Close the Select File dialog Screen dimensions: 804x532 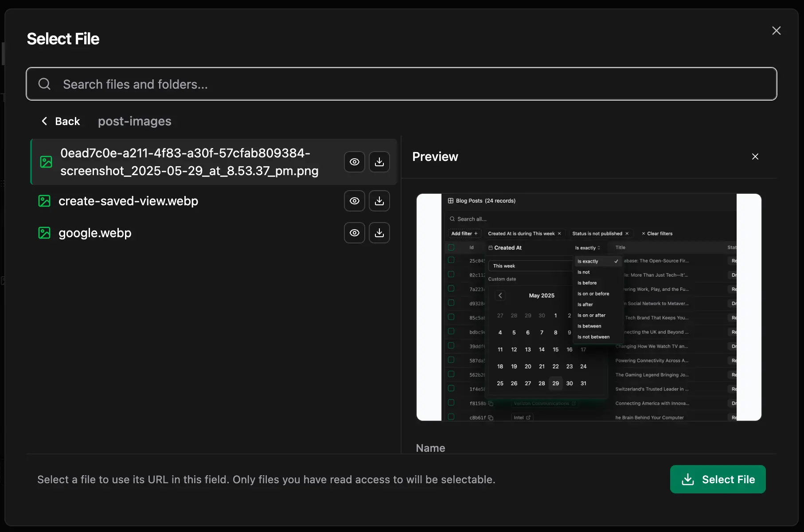[777, 30]
